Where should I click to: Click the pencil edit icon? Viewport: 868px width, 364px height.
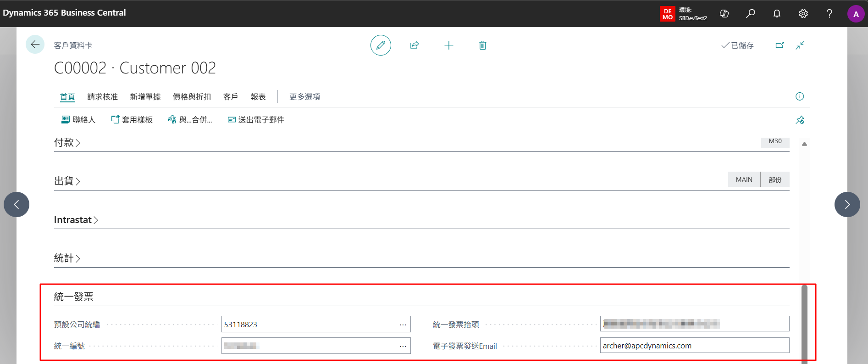381,45
